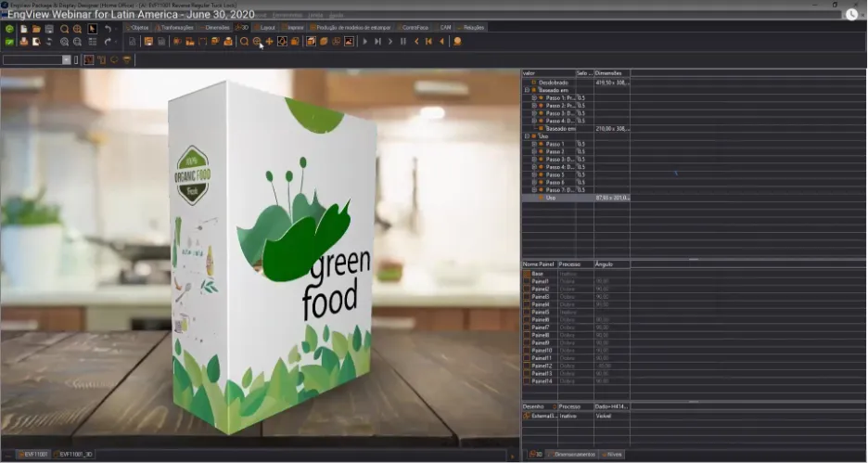Click the Play animation icon
This screenshot has height=463, width=868.
pyautogui.click(x=364, y=42)
